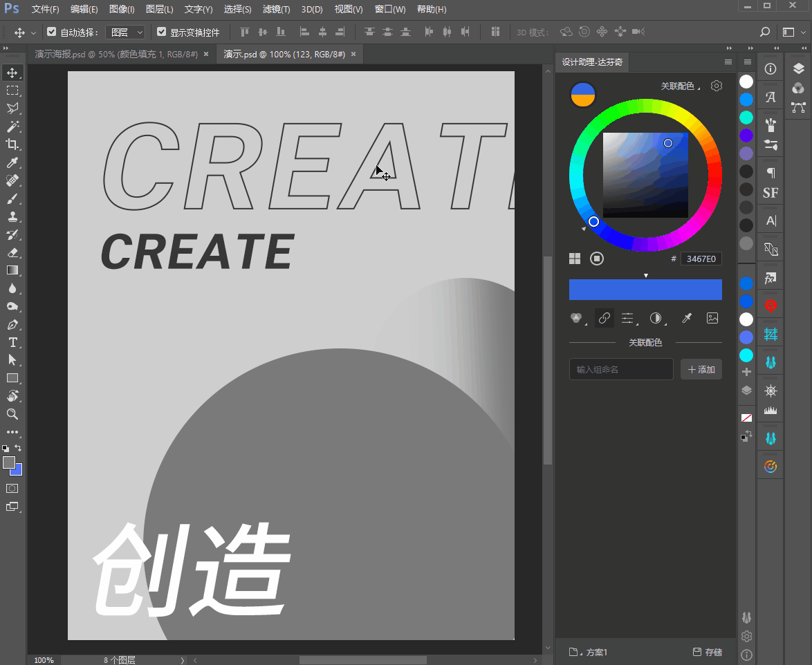Choose the Gradient tool
This screenshot has height=665, width=812.
coord(12,270)
